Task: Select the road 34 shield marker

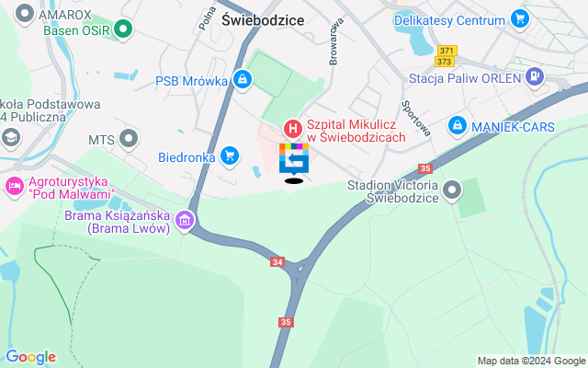Action: (x=277, y=262)
